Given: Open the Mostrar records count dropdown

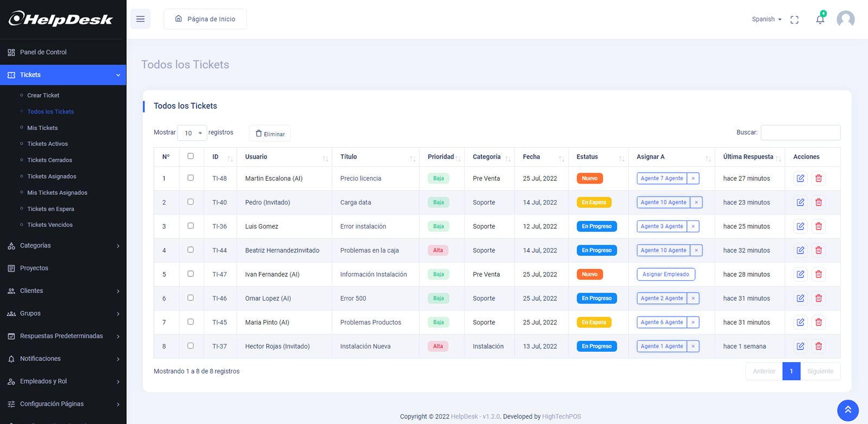Looking at the screenshot, I should [192, 133].
